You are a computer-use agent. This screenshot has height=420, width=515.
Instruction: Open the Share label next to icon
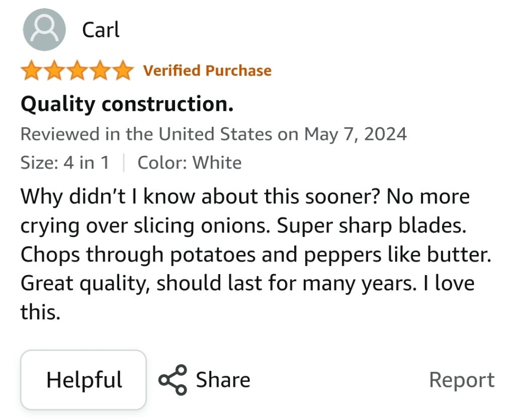(x=223, y=380)
